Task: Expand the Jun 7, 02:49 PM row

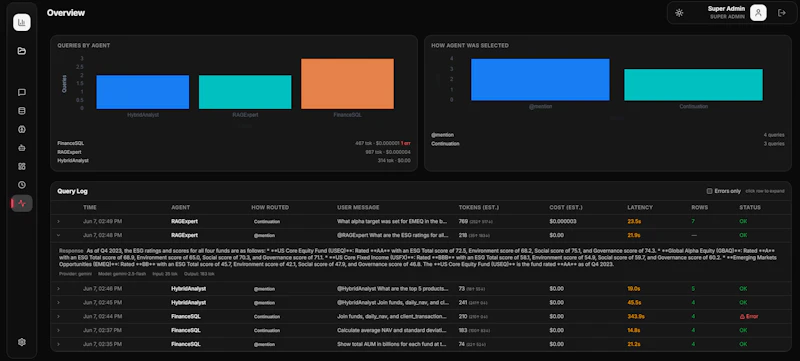Action: click(58, 221)
